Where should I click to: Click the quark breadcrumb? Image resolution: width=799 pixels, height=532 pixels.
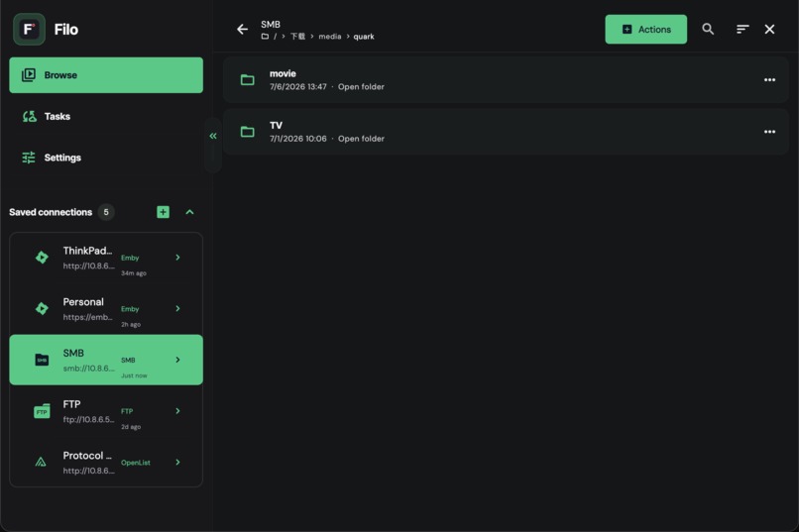pos(364,36)
